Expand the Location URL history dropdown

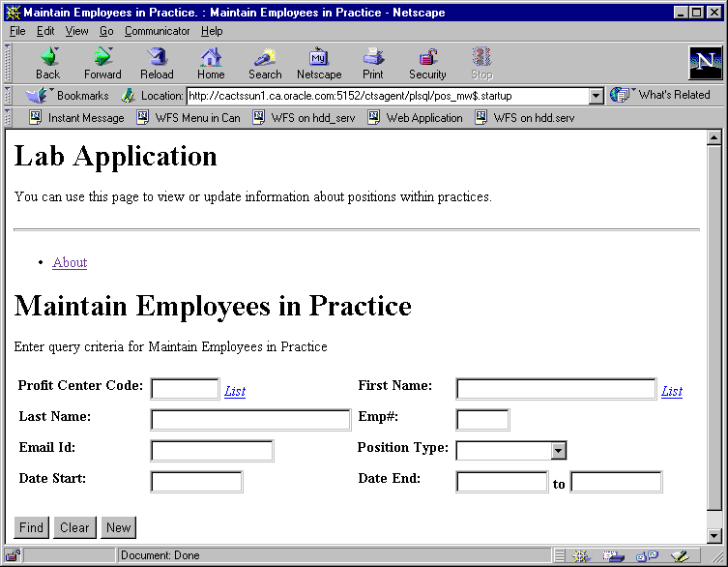click(597, 96)
